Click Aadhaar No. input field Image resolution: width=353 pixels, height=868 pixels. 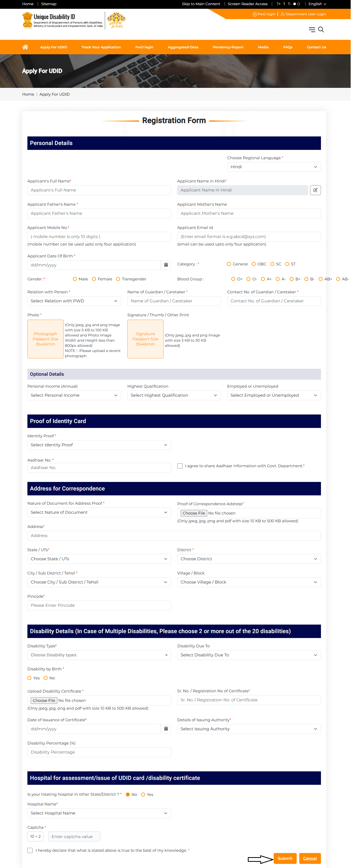[99, 468]
